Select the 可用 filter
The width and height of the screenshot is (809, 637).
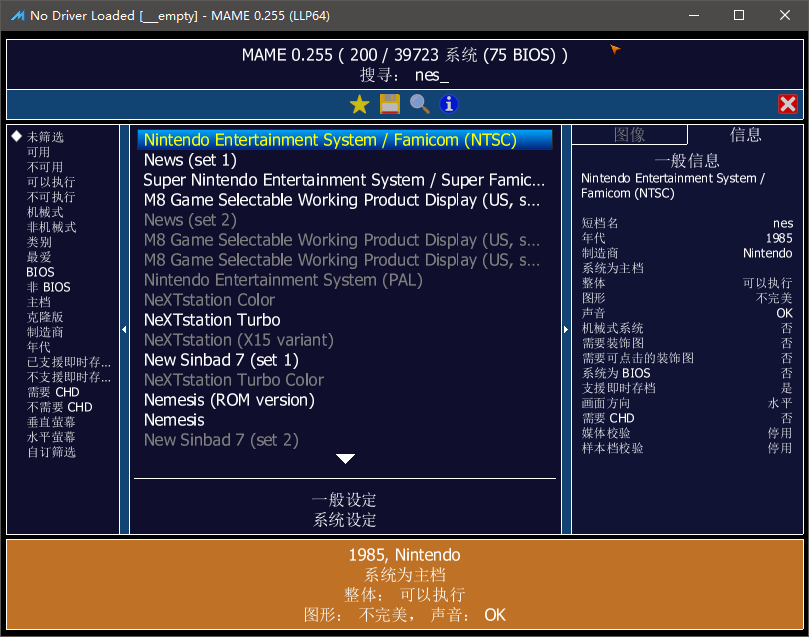(x=39, y=152)
